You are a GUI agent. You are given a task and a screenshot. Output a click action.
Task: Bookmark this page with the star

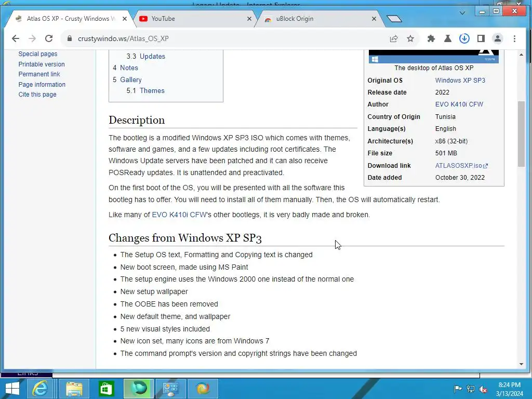[410, 38]
